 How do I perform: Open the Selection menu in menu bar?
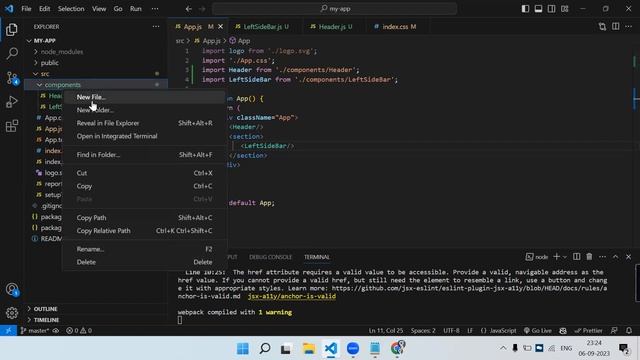[x=71, y=9]
